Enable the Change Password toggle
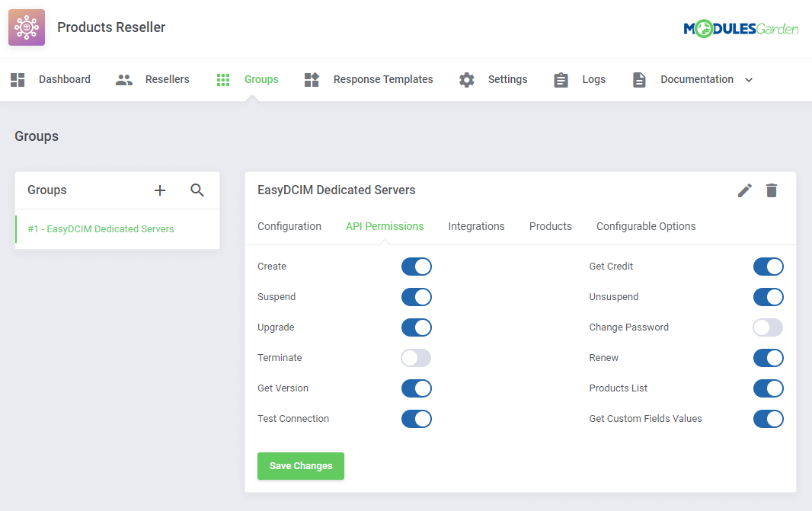This screenshot has width=812, height=511. [768, 327]
